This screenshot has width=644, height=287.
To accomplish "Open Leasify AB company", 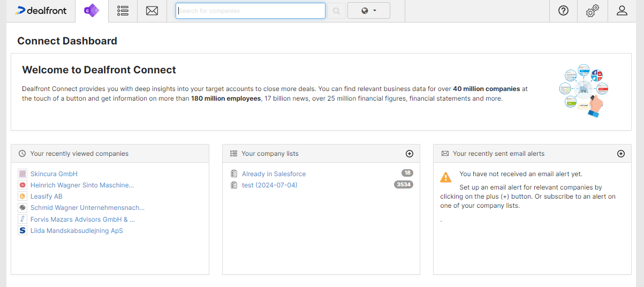I will 47,197.
